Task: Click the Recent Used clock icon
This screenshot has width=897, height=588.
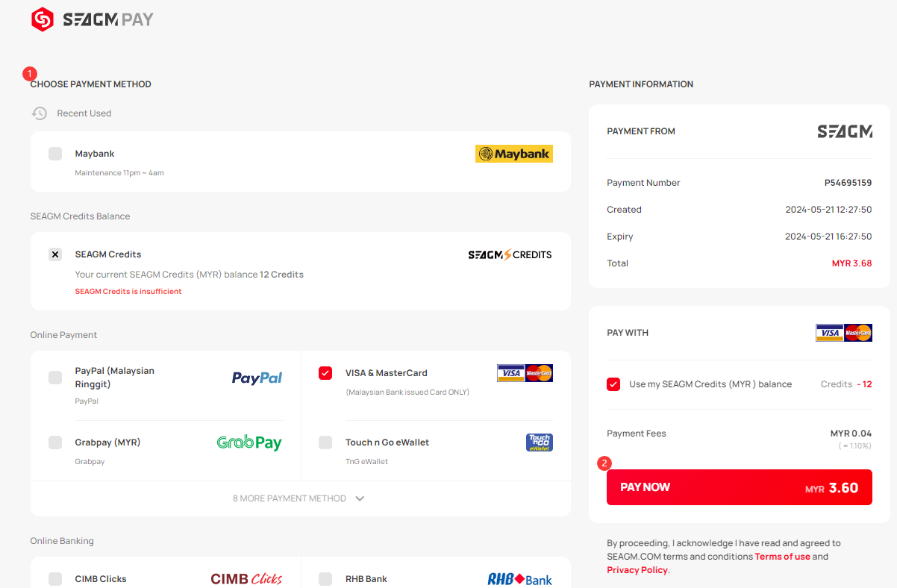Action: pos(40,113)
